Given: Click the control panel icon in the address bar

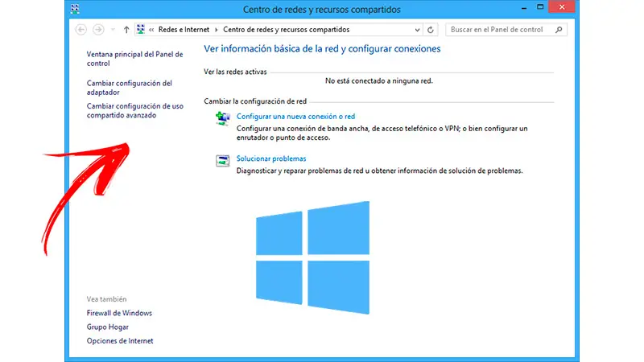Looking at the screenshot, I should click(141, 29).
